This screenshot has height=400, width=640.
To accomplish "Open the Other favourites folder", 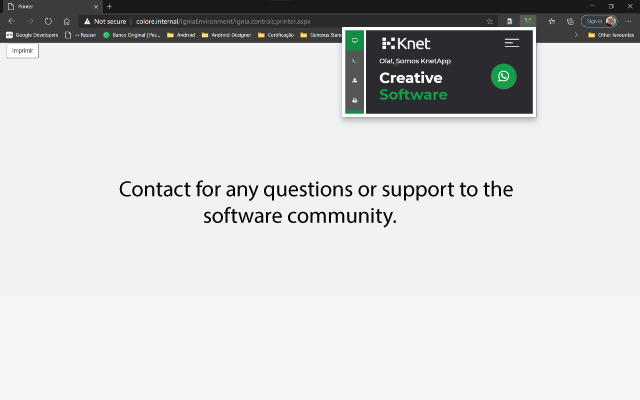I will (611, 35).
